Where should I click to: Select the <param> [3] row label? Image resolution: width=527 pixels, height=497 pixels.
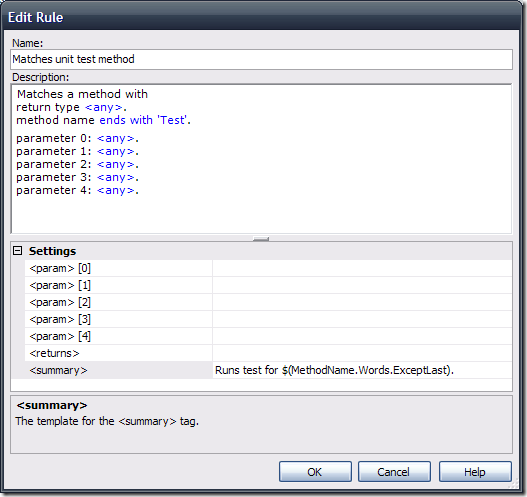[x=118, y=319]
